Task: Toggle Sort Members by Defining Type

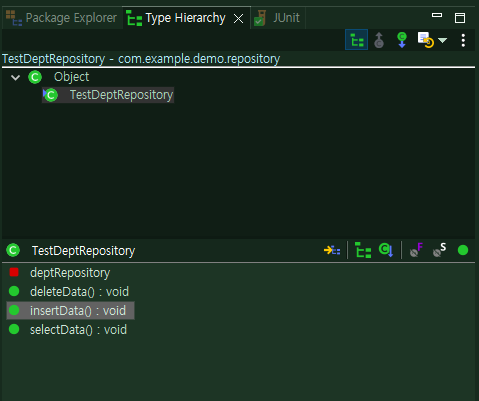Action: 386,250
